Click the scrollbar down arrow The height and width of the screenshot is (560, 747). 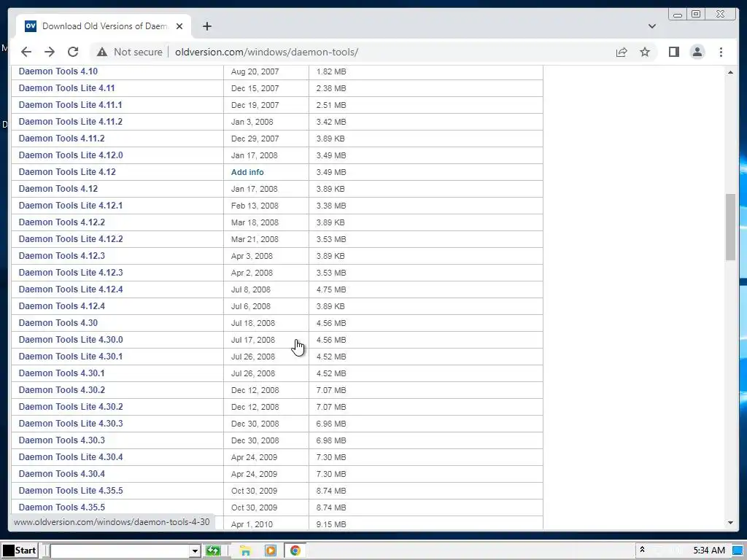pyautogui.click(x=730, y=523)
